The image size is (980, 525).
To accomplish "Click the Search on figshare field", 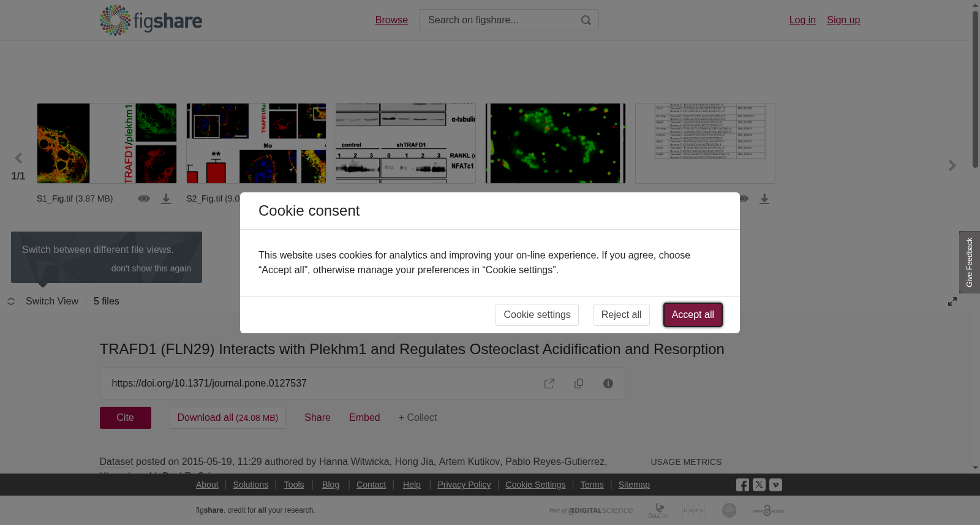I will 499,20.
